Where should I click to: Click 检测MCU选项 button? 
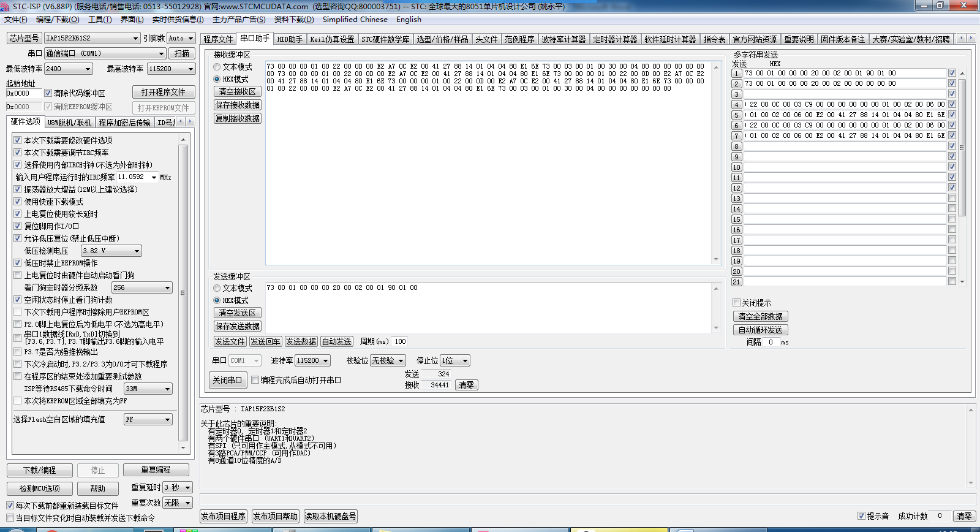click(40, 488)
